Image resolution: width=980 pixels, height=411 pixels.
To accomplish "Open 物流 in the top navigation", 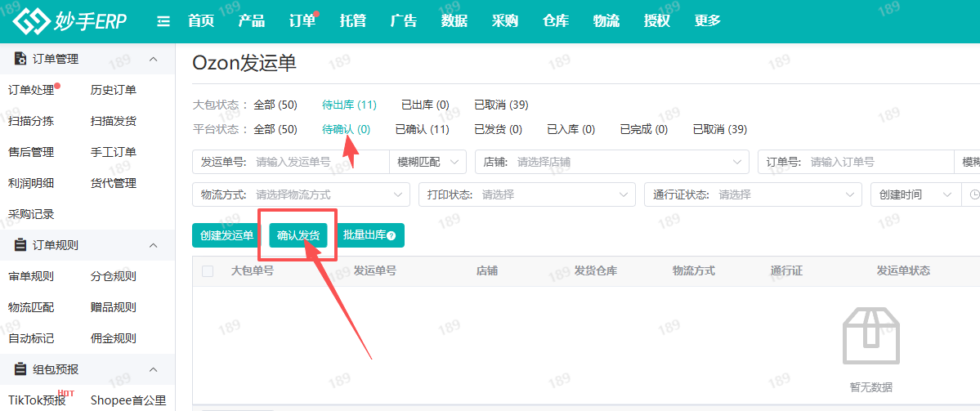I will pos(606,20).
